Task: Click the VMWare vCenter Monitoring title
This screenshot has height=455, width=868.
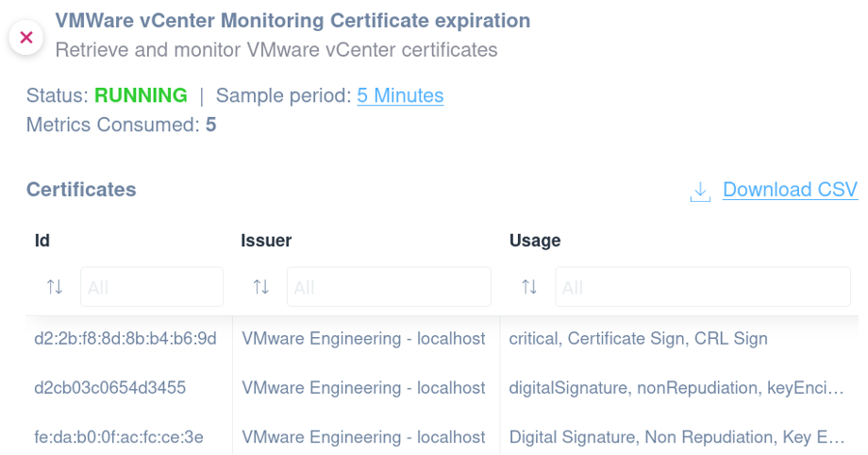Action: pyautogui.click(x=292, y=21)
